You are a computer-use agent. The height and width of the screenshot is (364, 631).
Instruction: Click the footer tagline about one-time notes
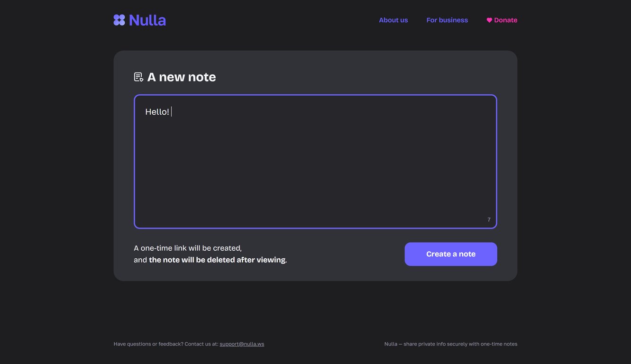pos(450,344)
